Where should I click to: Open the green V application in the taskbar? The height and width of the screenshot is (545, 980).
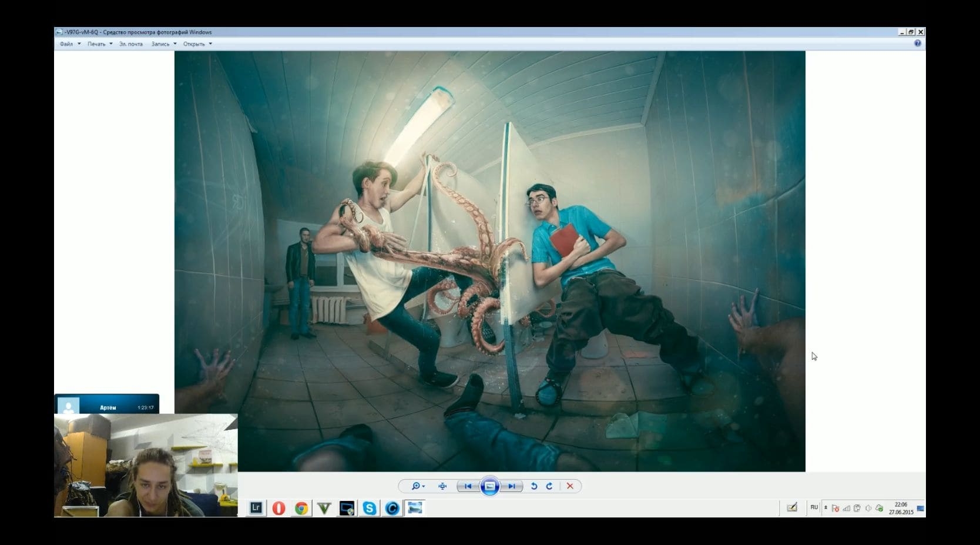[x=324, y=508]
